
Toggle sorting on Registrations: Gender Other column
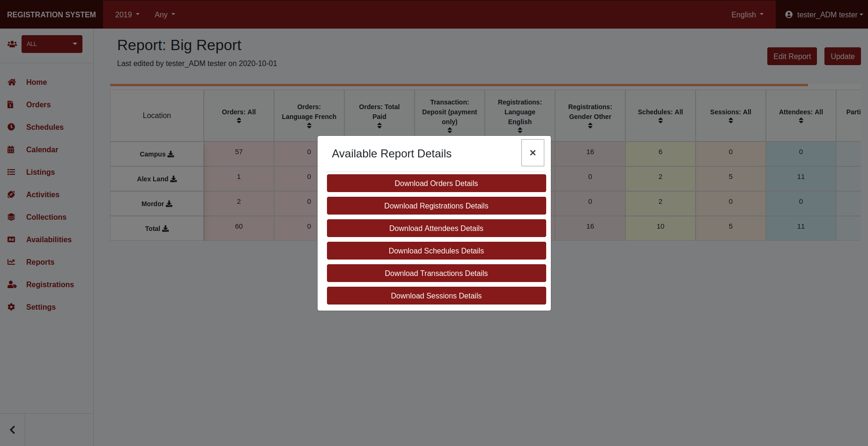[590, 125]
